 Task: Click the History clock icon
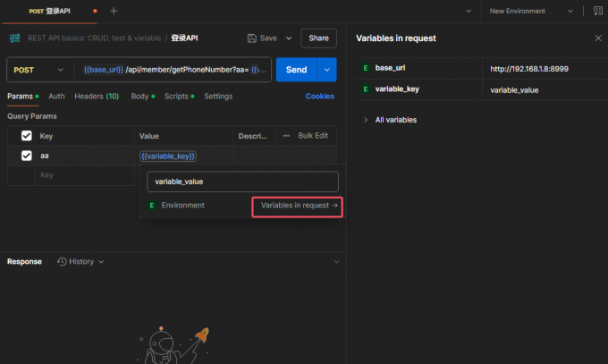click(62, 261)
